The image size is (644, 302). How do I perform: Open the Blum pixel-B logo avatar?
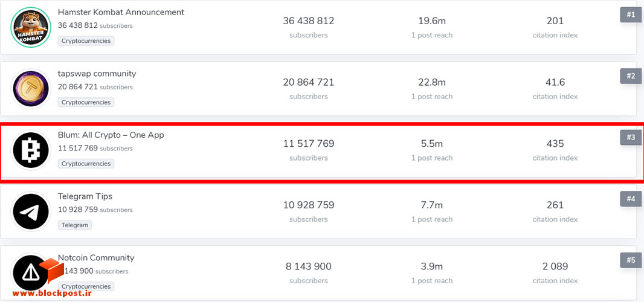(x=30, y=150)
